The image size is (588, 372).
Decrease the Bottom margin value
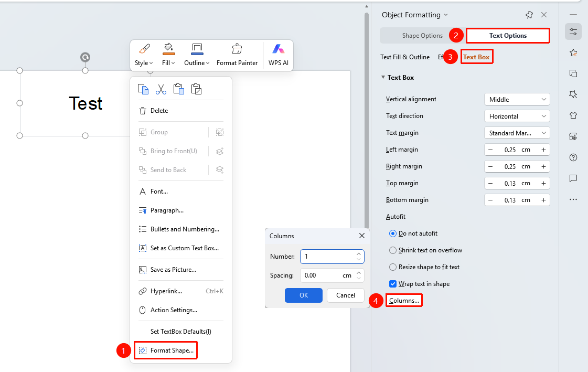(x=490, y=200)
